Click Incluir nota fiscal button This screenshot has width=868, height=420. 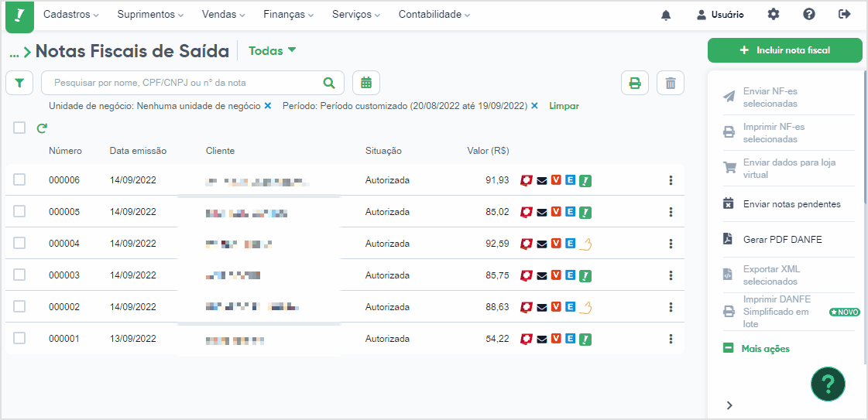coord(785,50)
